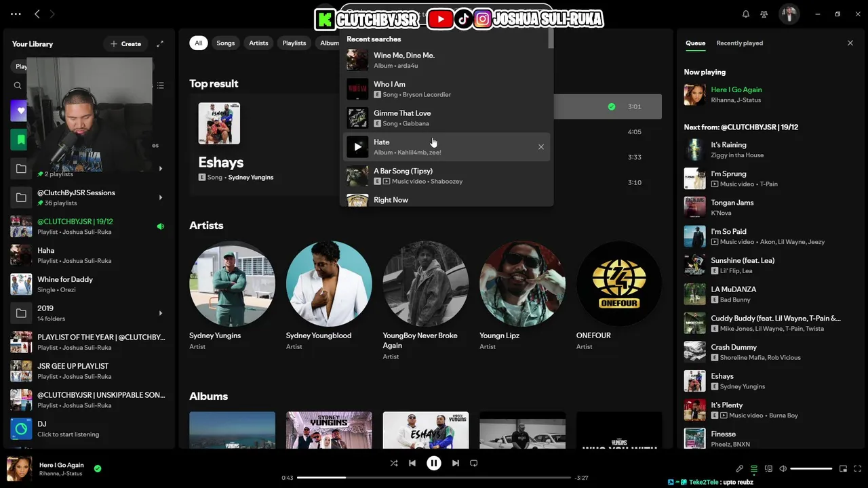Go forward with the right arrow
The height and width of the screenshot is (488, 868).
tap(52, 14)
